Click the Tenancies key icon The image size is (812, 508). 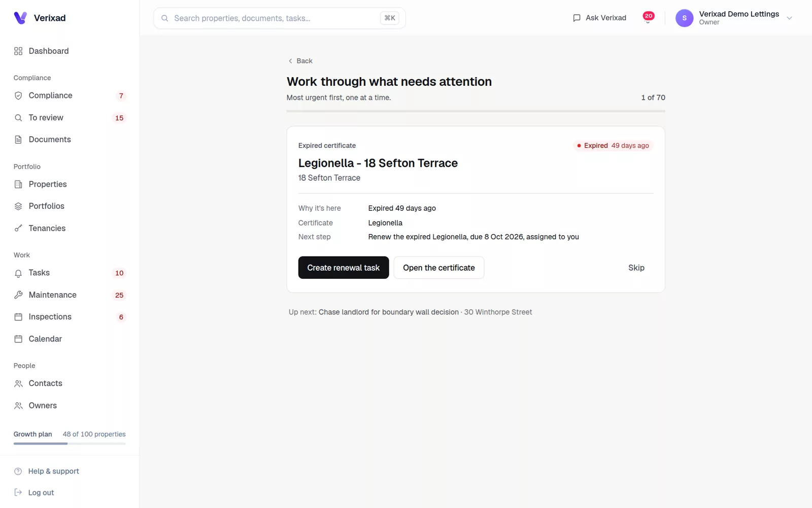[x=18, y=229]
